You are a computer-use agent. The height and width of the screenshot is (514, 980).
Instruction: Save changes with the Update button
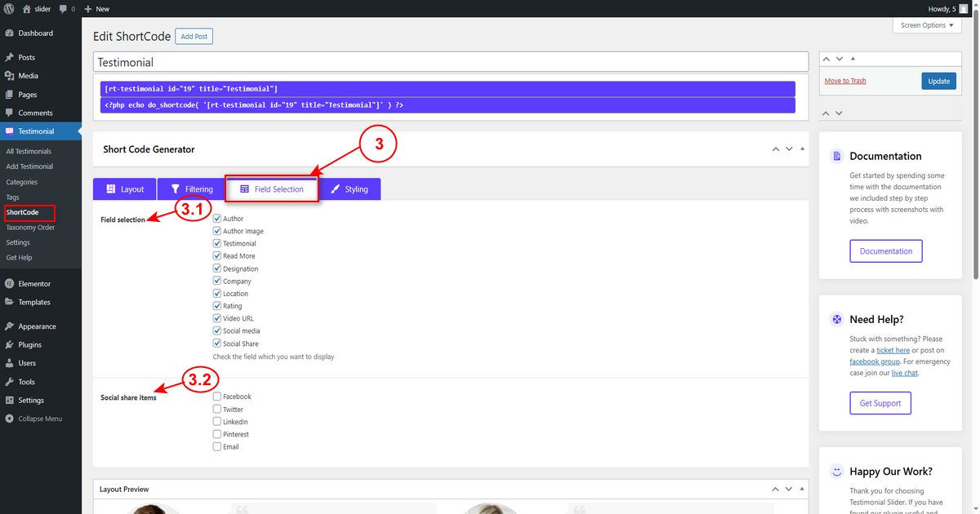939,81
